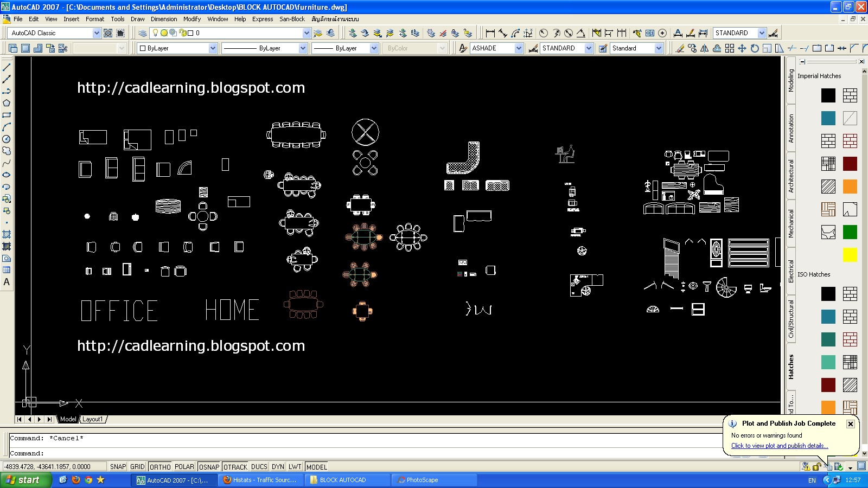
Task: Select the Move modify tool
Action: [x=742, y=48]
